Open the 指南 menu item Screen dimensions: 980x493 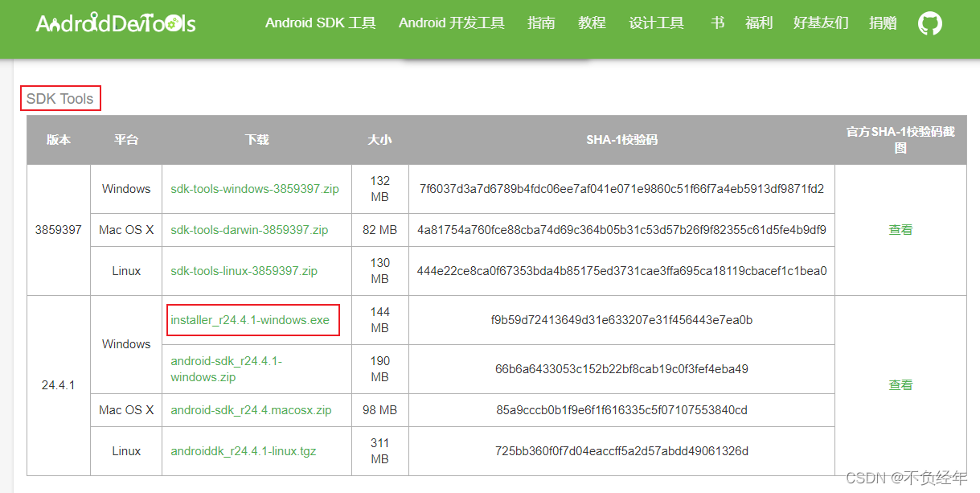541,23
